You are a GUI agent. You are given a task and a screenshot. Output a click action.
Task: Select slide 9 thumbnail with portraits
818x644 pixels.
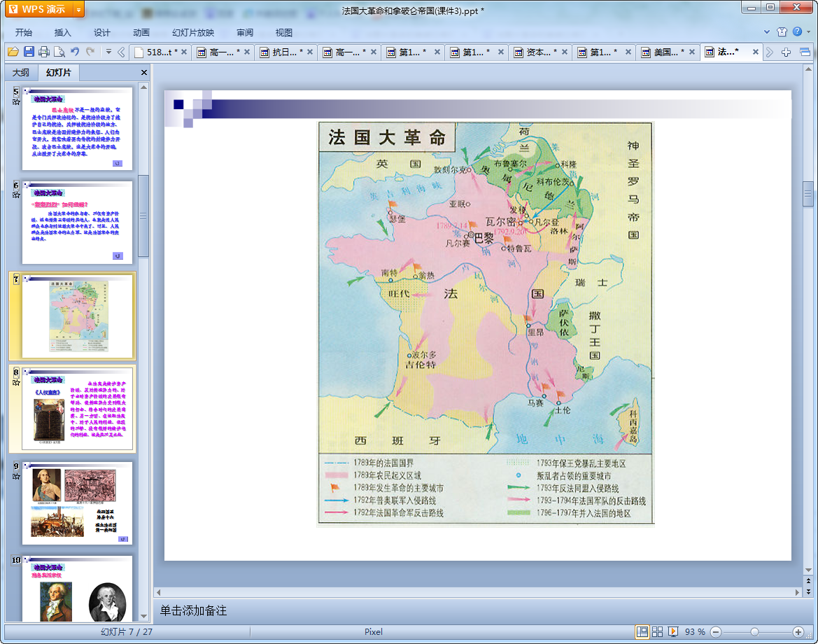click(77, 502)
